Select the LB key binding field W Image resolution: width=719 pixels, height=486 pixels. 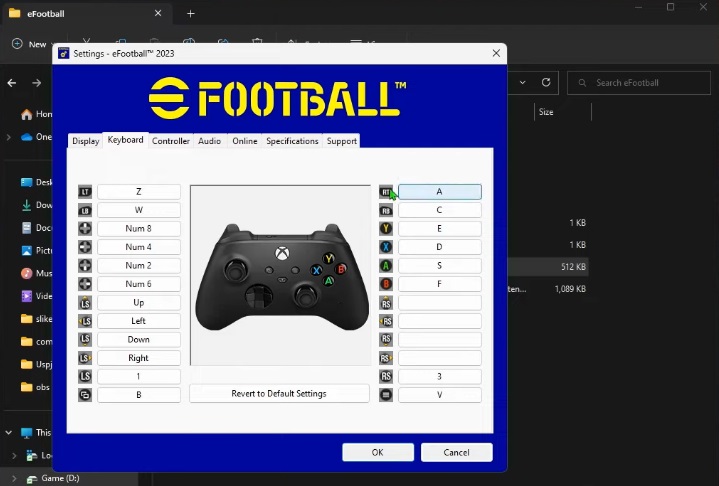pyautogui.click(x=139, y=210)
